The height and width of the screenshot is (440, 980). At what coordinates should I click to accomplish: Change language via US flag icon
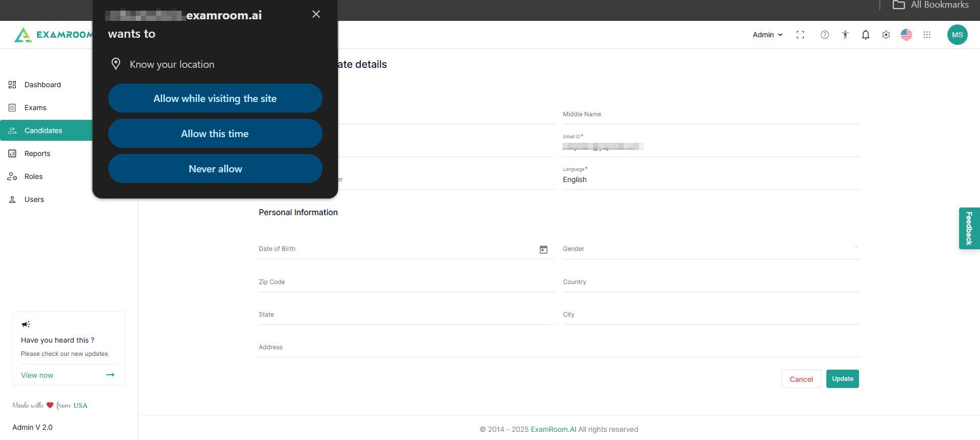click(906, 35)
